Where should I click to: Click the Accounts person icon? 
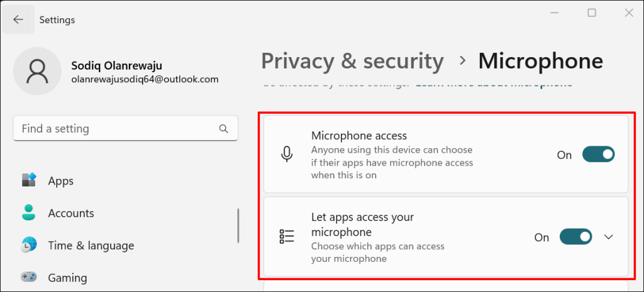(x=29, y=213)
